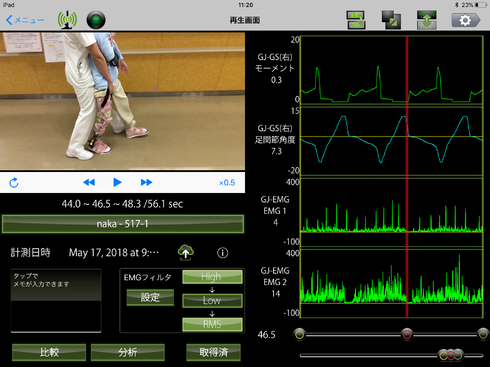Tap the GJ-GS(右) モーメント graph

click(392, 70)
